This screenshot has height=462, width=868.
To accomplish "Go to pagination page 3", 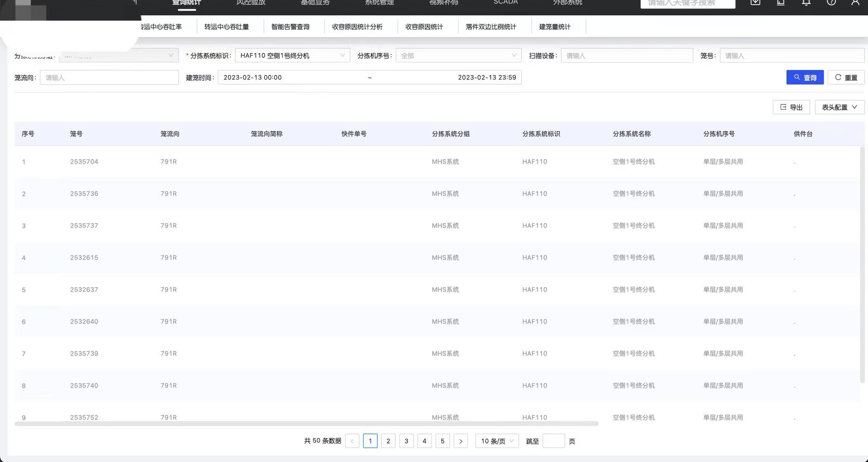I will coord(407,441).
